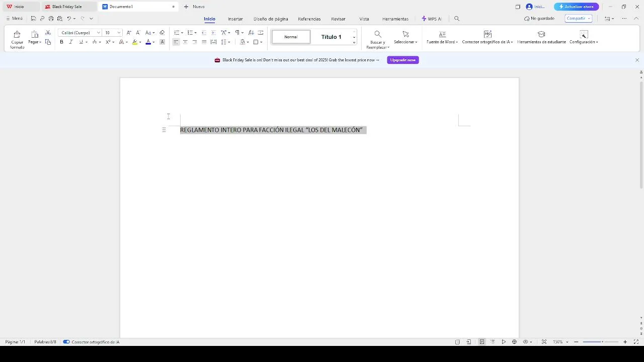Switch to the Vista tab

point(364,19)
